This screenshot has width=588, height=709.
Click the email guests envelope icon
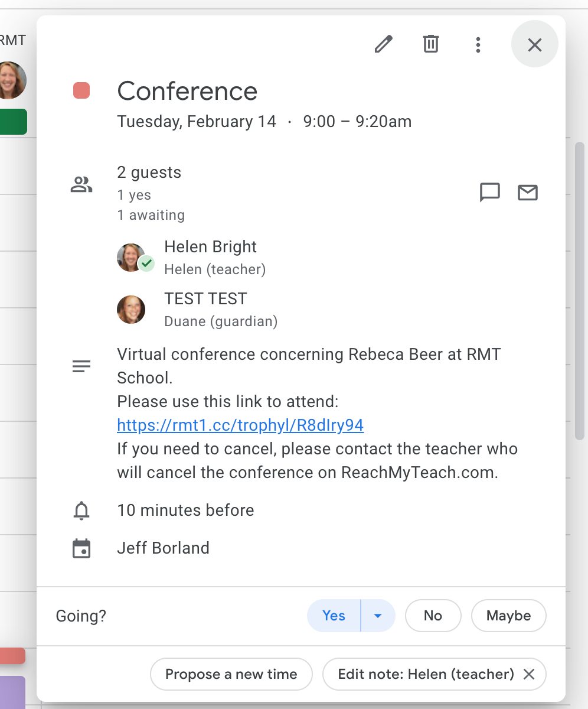click(x=528, y=193)
